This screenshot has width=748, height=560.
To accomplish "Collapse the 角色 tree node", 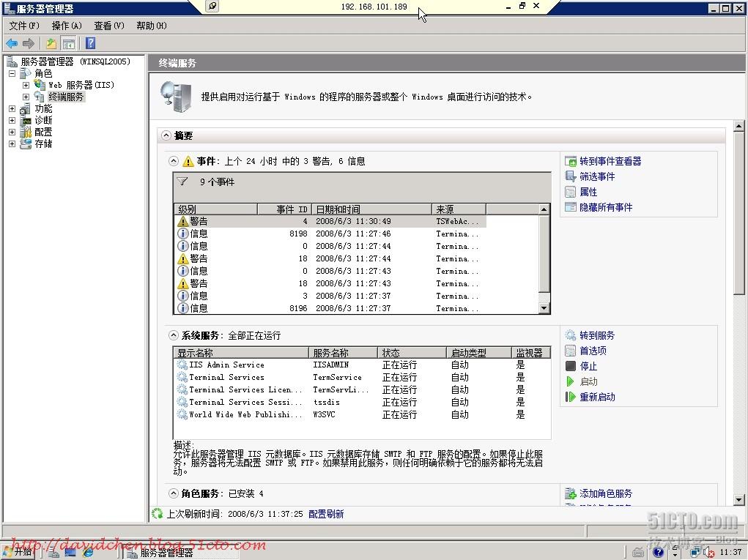I will (12, 73).
